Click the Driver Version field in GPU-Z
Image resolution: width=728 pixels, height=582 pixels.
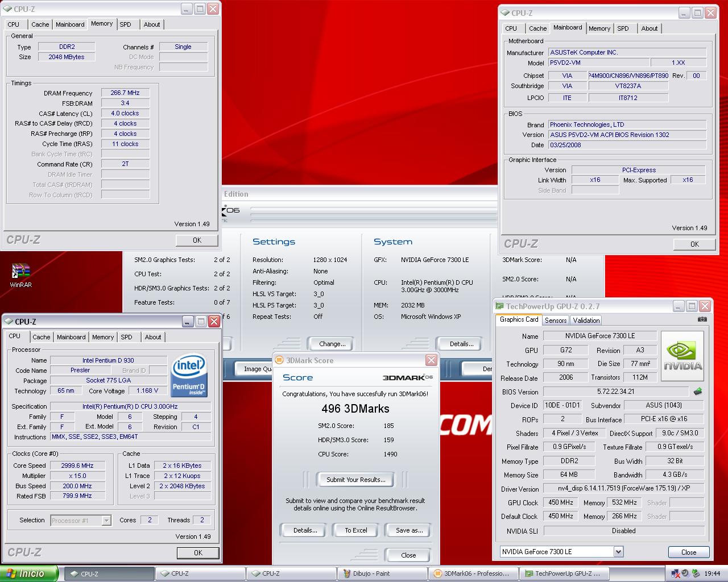click(624, 488)
